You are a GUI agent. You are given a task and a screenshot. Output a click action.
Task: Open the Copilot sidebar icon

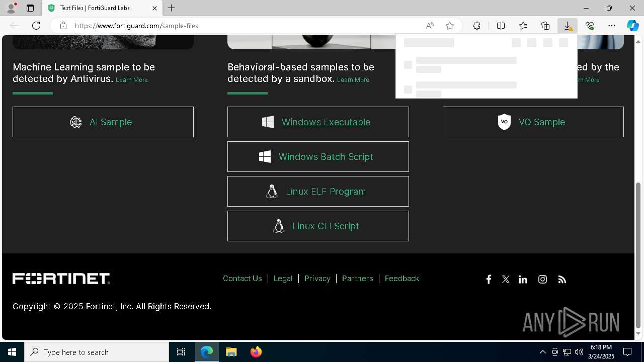(632, 26)
